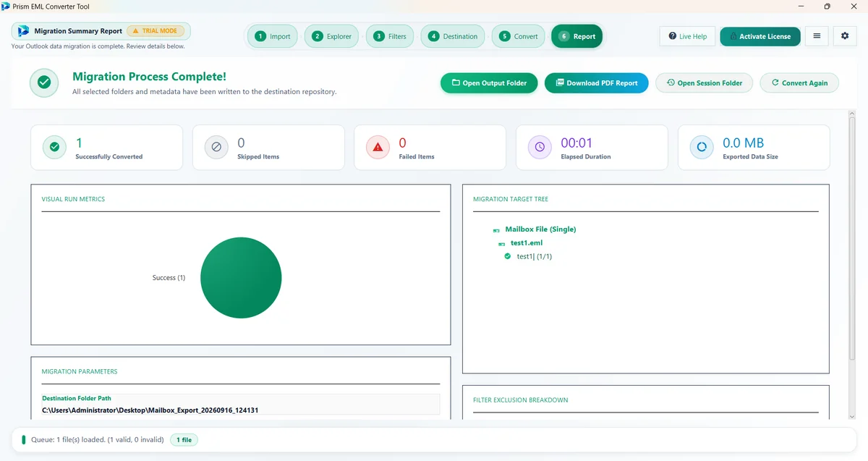Click the Exported Data Size ring icon

702,148
